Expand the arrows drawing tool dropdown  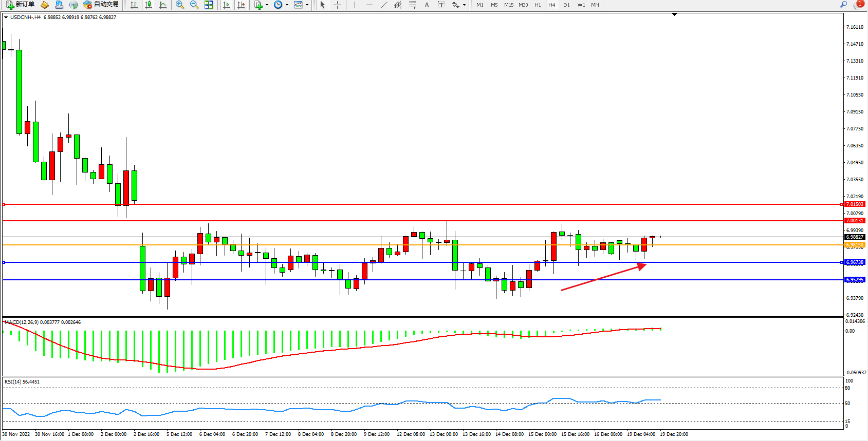(464, 5)
